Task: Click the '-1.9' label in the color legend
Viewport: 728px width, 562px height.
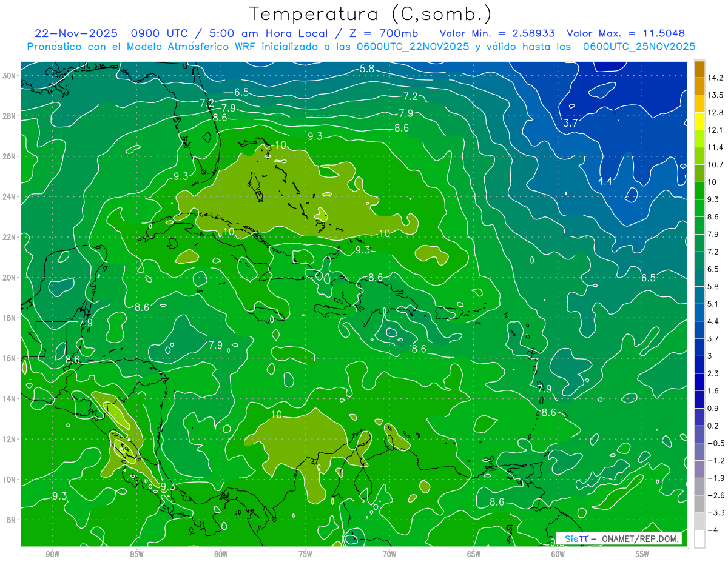Action: 715,478
